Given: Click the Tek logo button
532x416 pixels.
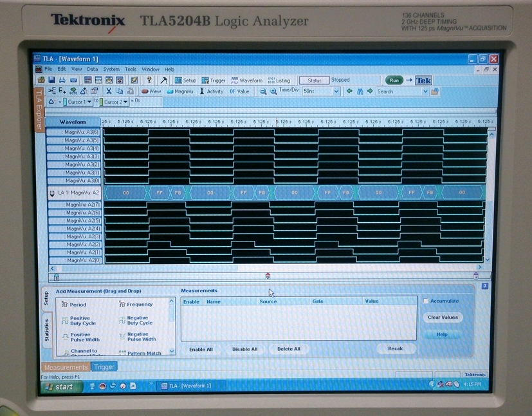Looking at the screenshot, I should pyautogui.click(x=423, y=80).
